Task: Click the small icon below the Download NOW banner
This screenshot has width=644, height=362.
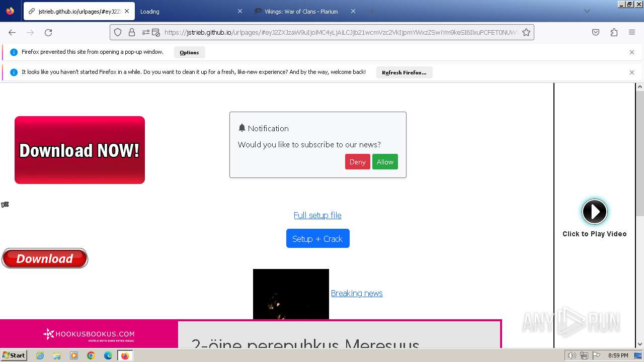Action: (5, 204)
